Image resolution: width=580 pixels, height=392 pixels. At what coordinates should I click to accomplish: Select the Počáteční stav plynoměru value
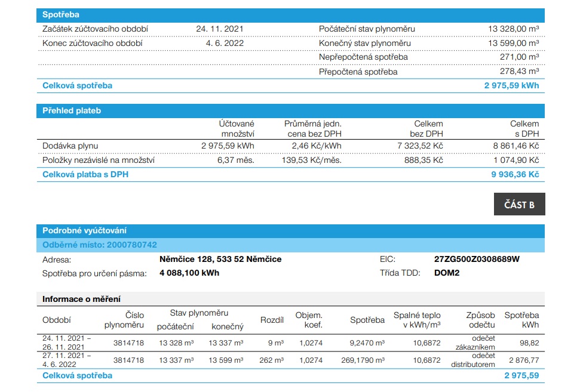[513, 29]
